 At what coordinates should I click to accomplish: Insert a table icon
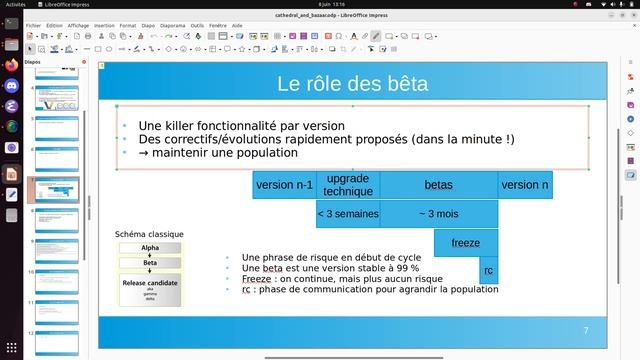coord(277,36)
